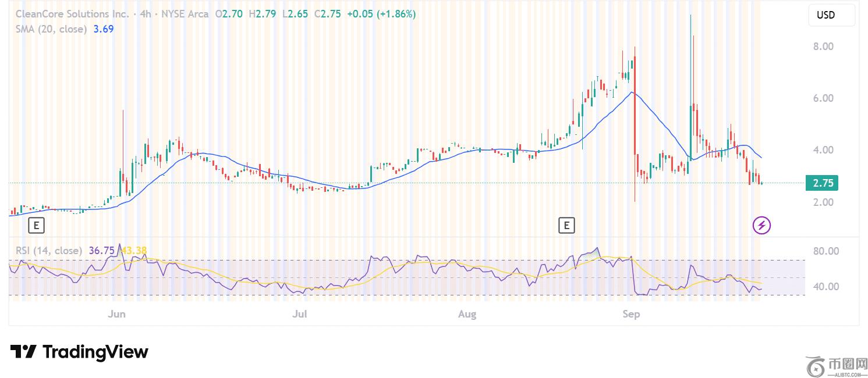Click the TradingView logo at bottom left
This screenshot has height=378, width=868.
tap(79, 352)
